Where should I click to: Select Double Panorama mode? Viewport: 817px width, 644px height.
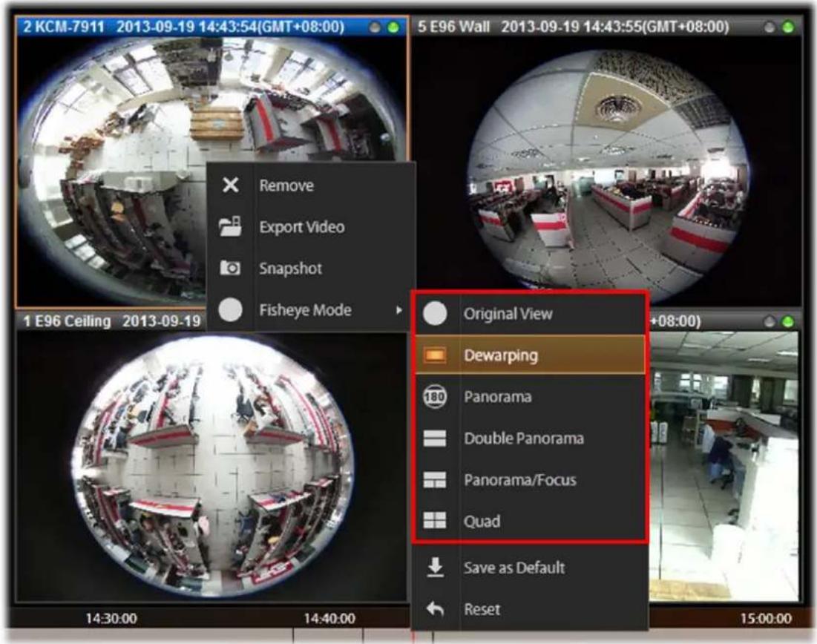[530, 438]
